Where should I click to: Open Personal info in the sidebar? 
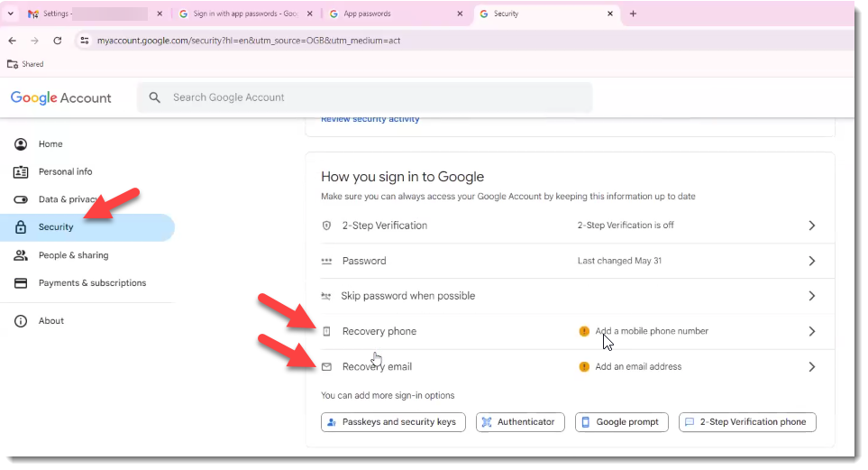click(x=87, y=171)
